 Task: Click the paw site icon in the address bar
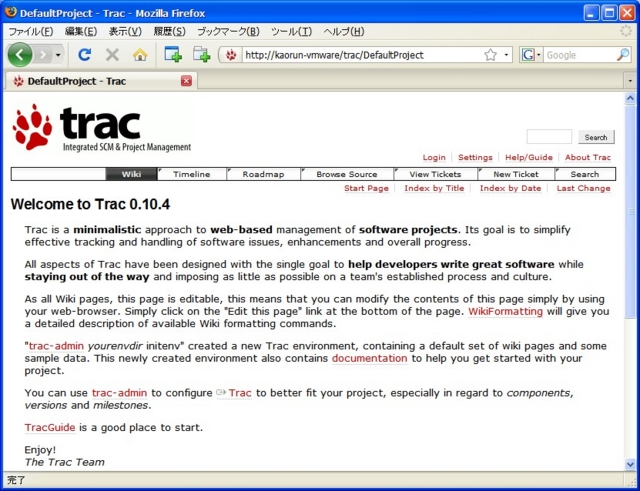(x=231, y=55)
